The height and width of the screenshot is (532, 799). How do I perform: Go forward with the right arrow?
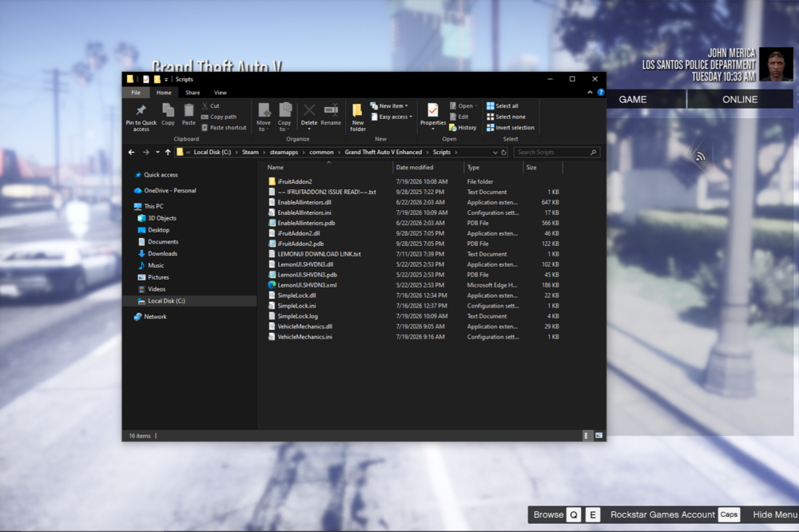[146, 153]
